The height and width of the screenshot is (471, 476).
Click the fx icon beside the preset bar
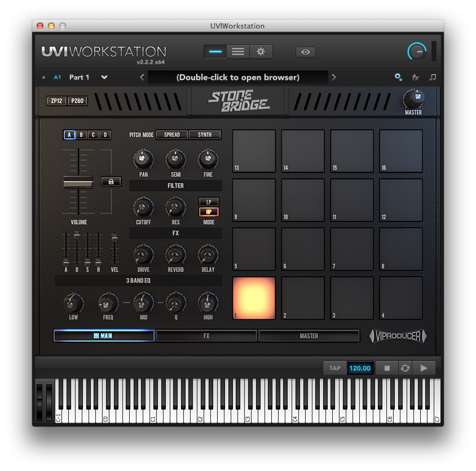click(x=415, y=77)
